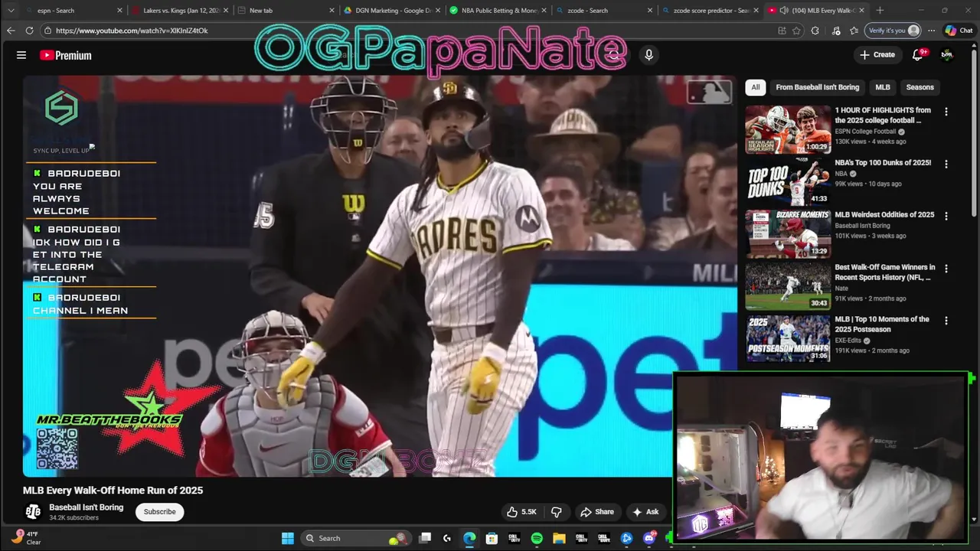
Task: Open the media control music-note icon
Action: click(x=836, y=31)
